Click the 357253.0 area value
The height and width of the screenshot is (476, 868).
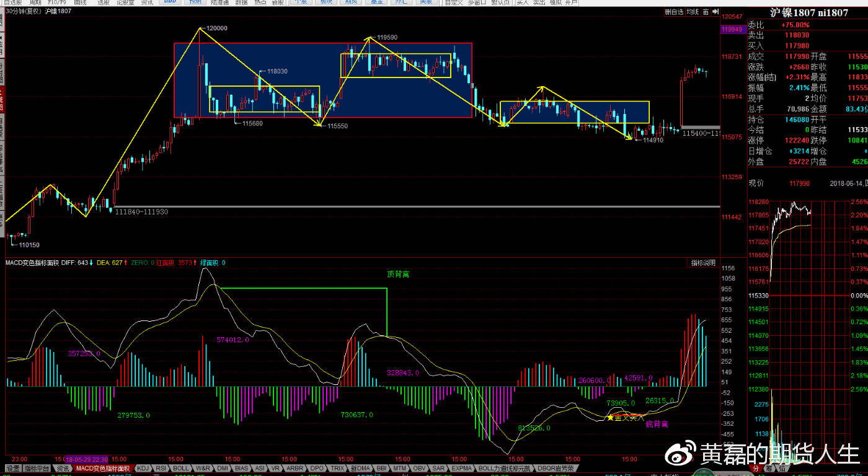click(84, 353)
